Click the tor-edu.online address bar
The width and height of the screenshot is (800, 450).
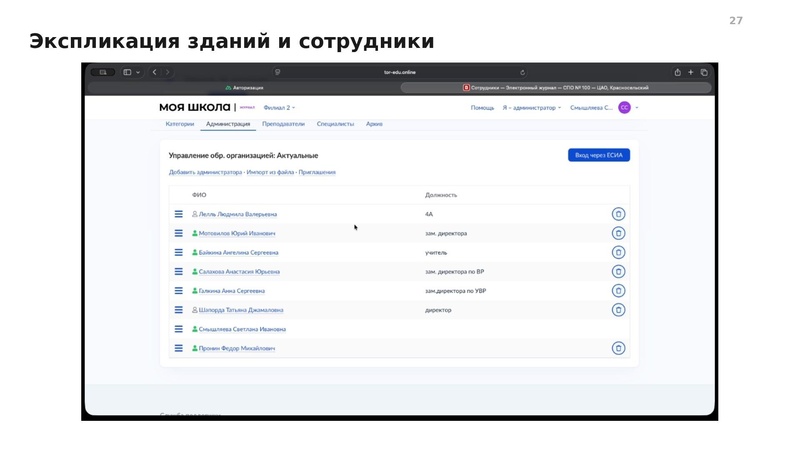tap(400, 72)
